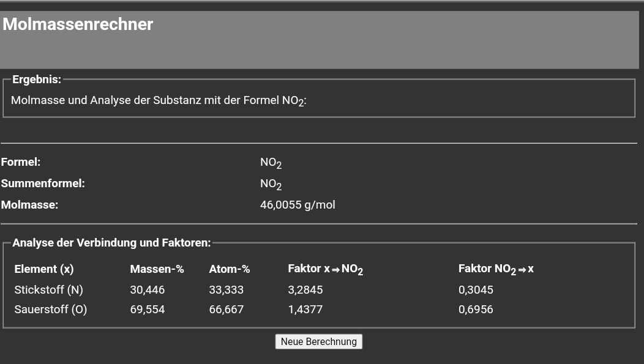Click the Sauerstoff (O) row entry
Screen dimensions: 644x364
click(x=51, y=310)
